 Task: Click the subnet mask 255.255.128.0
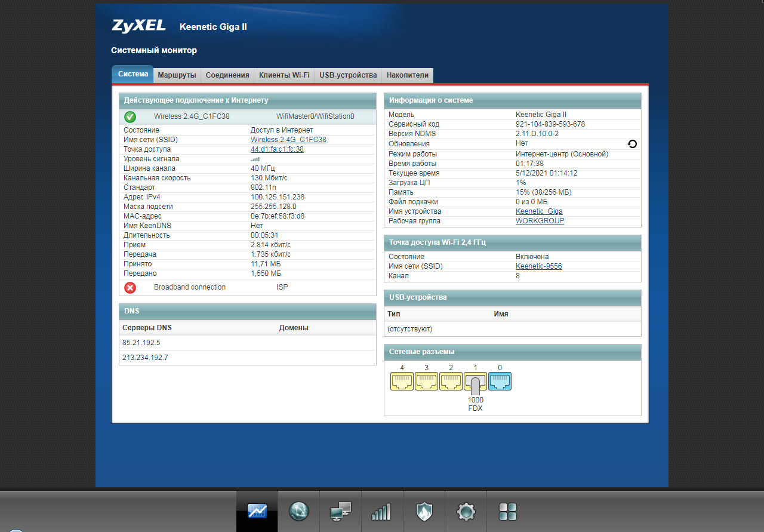coord(273,207)
